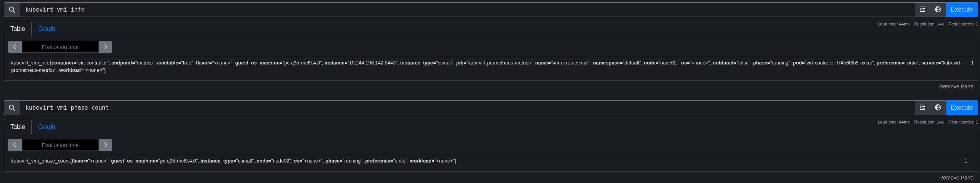
Task: Execute the kubevirt_vmi_info query
Action: pyautogui.click(x=962, y=10)
